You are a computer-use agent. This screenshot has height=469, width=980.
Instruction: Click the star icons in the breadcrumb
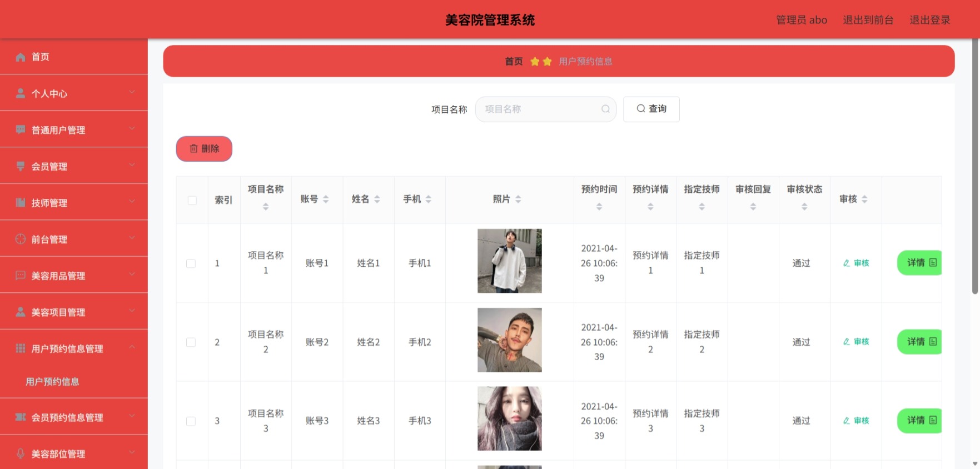[x=541, y=62]
